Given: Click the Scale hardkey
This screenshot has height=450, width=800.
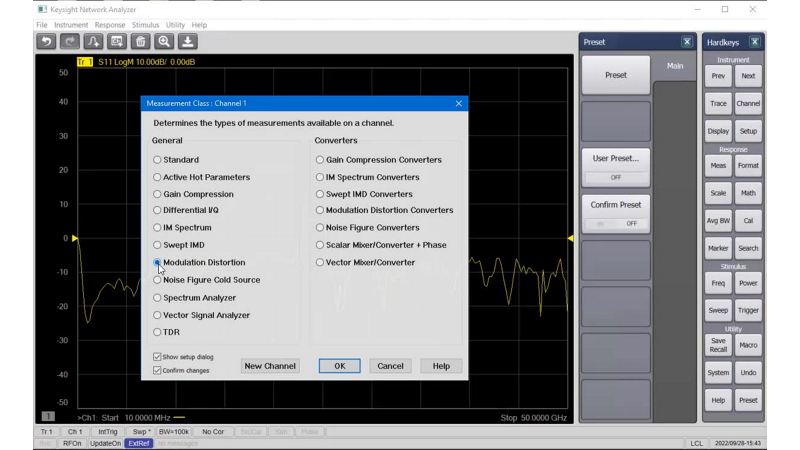Looking at the screenshot, I should tap(718, 193).
